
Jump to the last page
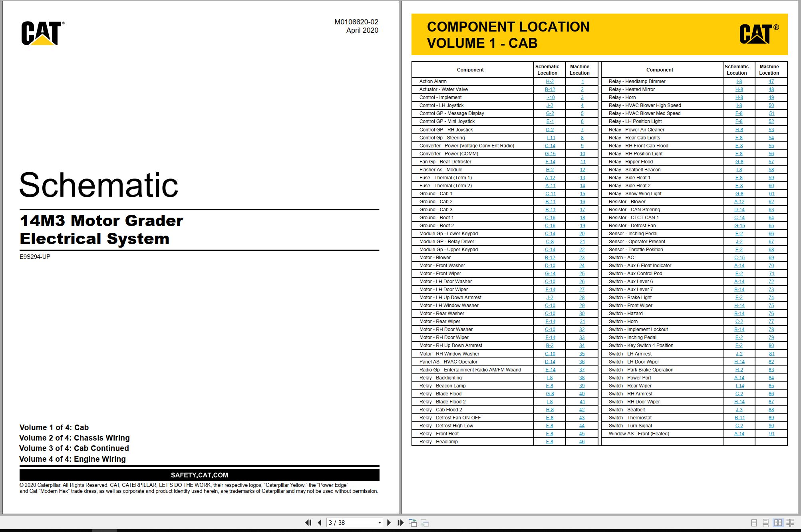pyautogui.click(x=400, y=522)
